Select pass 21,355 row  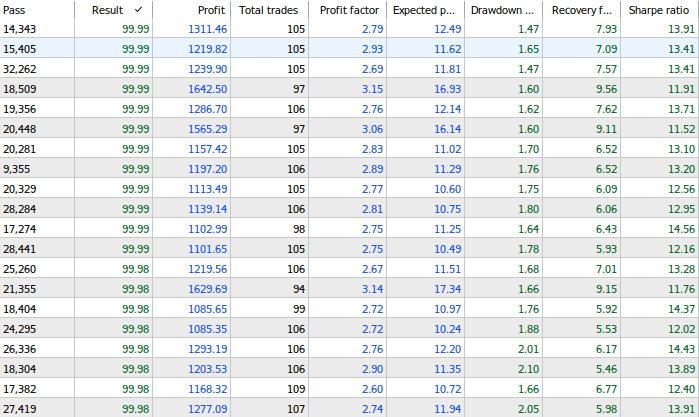[350, 289]
